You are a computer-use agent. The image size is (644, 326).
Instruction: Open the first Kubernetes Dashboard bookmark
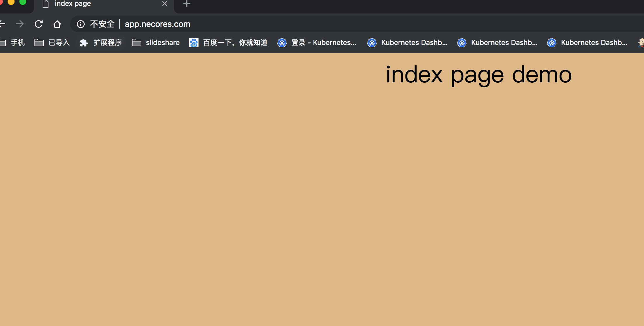[x=407, y=43]
